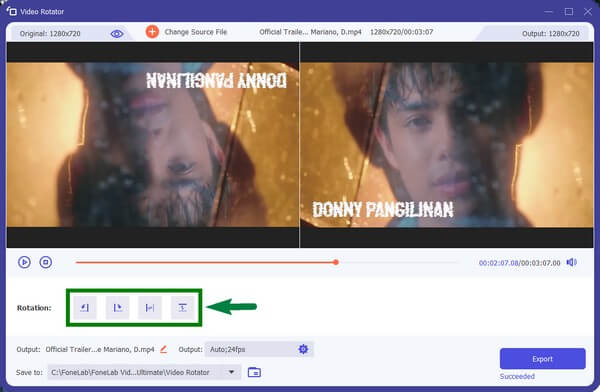The width and height of the screenshot is (600, 392).
Task: Mute the audio with speaker icon
Action: click(572, 262)
